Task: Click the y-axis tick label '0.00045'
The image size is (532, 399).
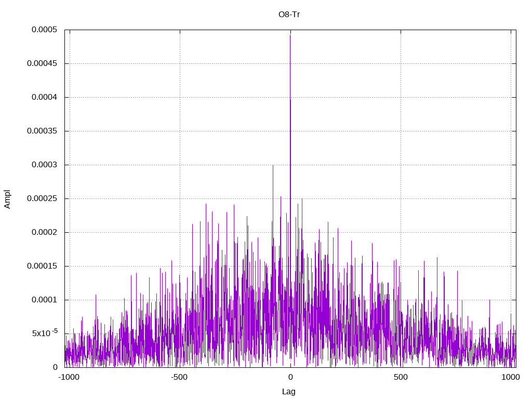Action: (42, 63)
